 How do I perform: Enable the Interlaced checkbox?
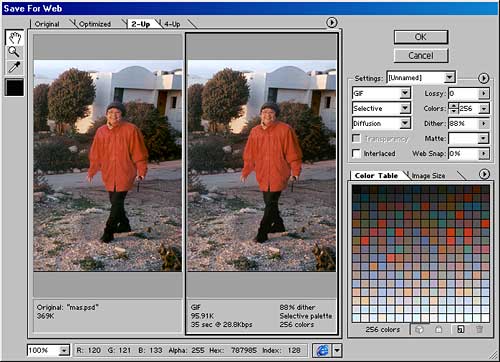[356, 153]
